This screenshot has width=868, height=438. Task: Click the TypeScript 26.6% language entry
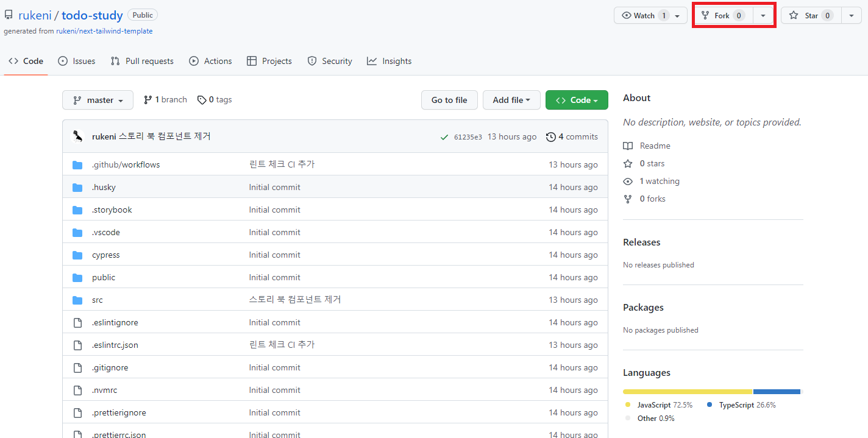(x=741, y=404)
